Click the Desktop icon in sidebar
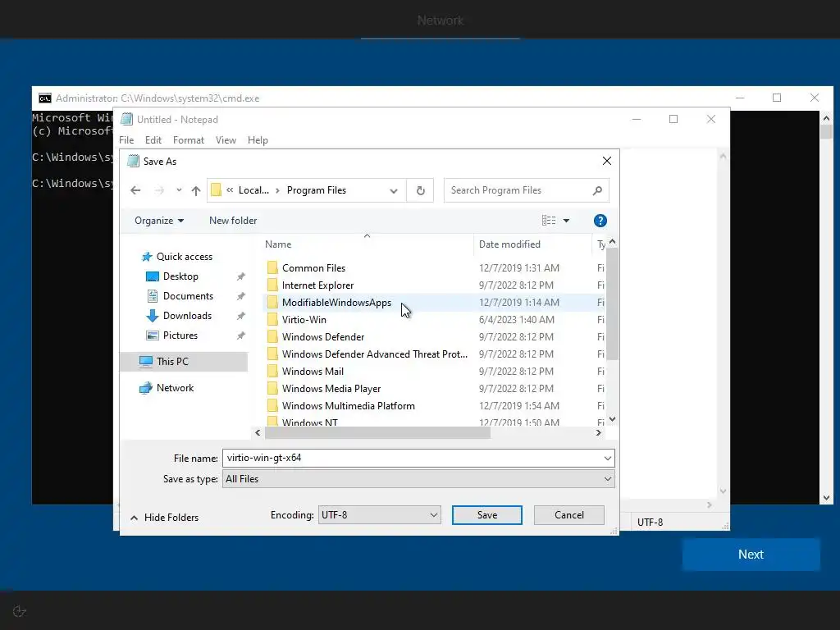The image size is (840, 630). [153, 276]
